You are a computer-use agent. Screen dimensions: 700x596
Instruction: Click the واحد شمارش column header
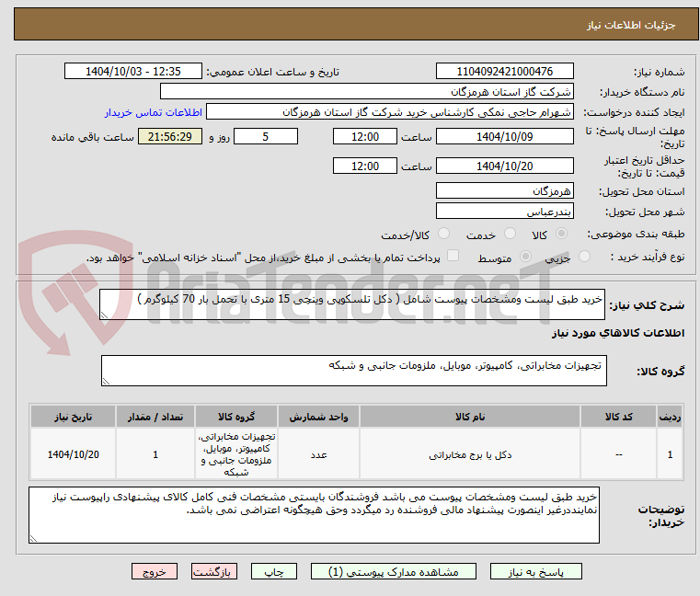(318, 417)
